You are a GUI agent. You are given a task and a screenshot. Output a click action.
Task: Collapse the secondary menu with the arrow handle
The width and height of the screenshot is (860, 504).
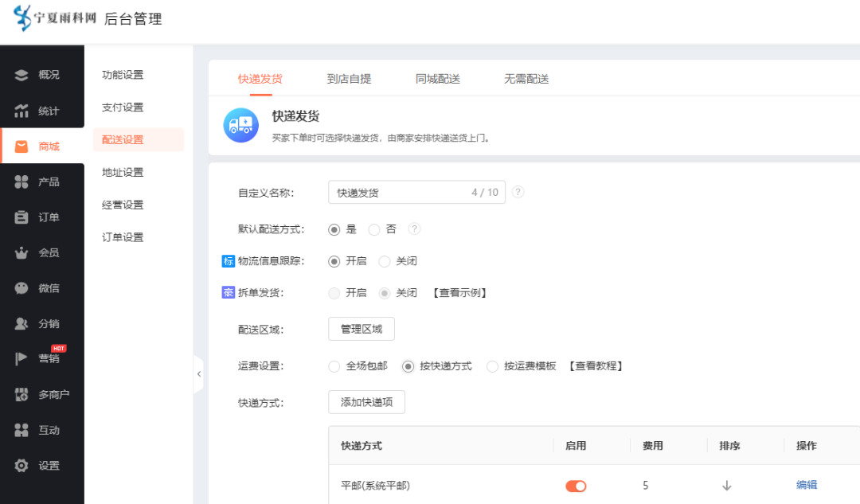tap(198, 374)
